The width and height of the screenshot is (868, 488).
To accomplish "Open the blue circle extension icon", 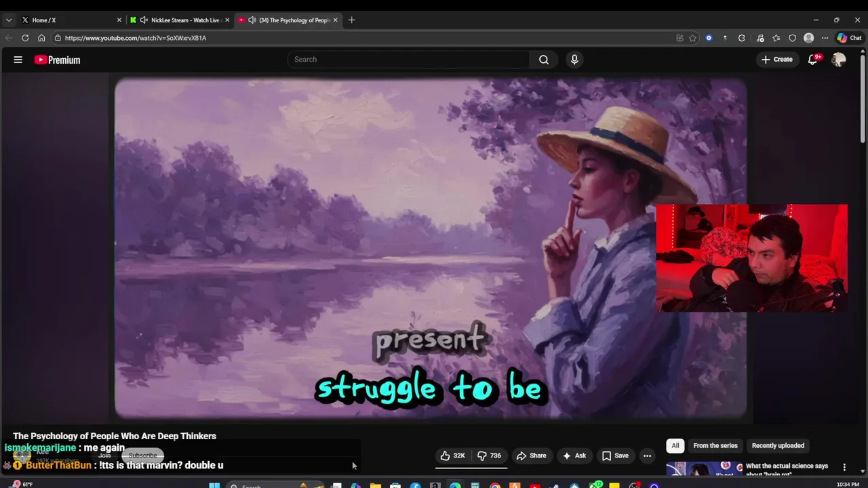I will click(709, 38).
